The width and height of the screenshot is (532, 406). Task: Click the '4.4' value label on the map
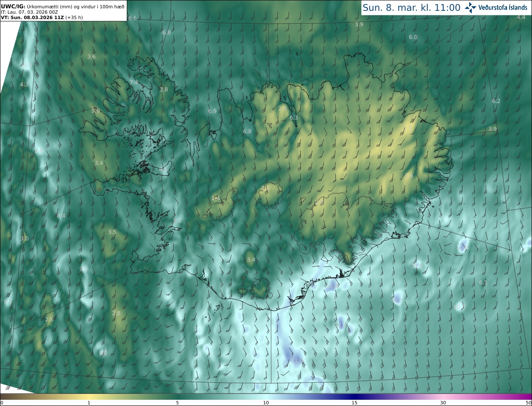[x=521, y=17]
